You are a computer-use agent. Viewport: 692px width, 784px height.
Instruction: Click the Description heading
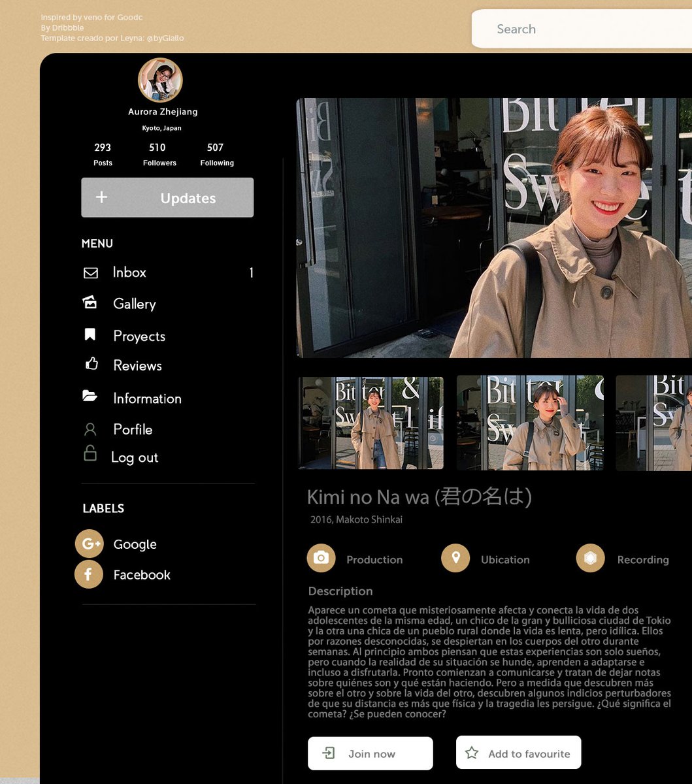pyautogui.click(x=340, y=591)
